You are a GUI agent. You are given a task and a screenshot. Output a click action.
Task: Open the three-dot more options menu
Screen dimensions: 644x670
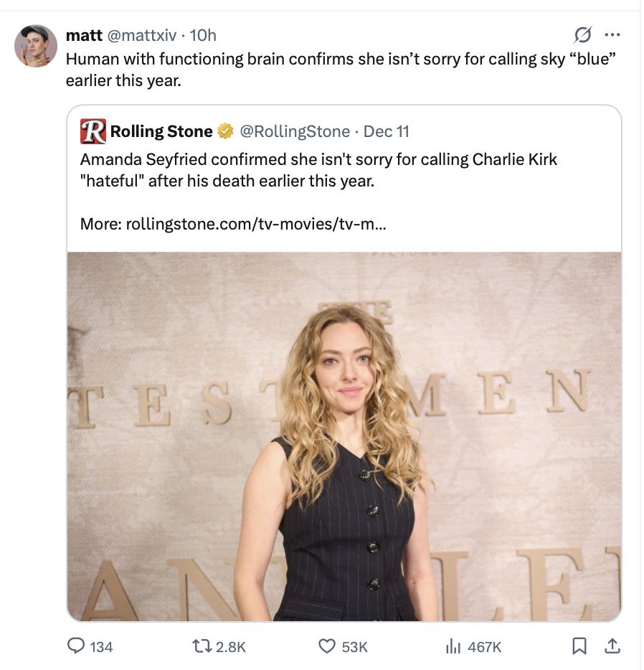pos(612,34)
